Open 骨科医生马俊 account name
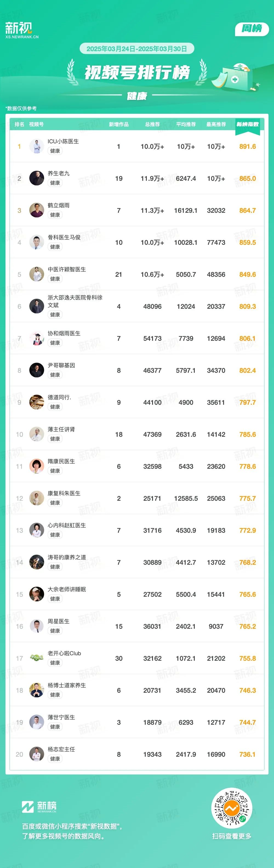Viewport: 274px width, 868px height. coord(64,237)
